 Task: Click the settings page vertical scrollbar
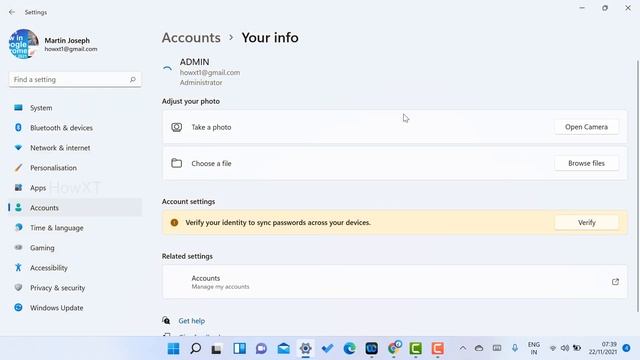click(638, 186)
